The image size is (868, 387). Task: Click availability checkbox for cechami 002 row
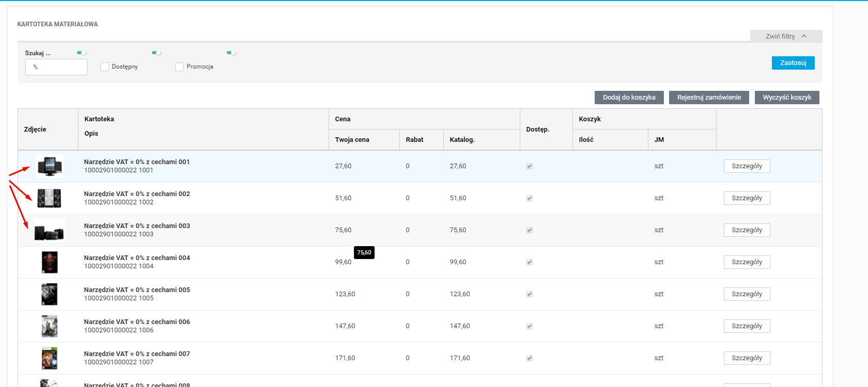[530, 198]
